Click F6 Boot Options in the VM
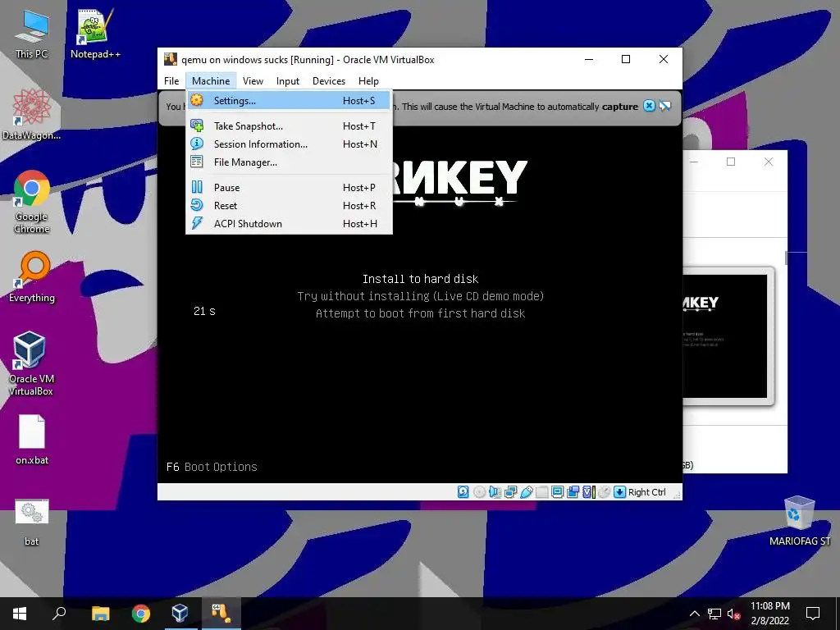 click(212, 467)
